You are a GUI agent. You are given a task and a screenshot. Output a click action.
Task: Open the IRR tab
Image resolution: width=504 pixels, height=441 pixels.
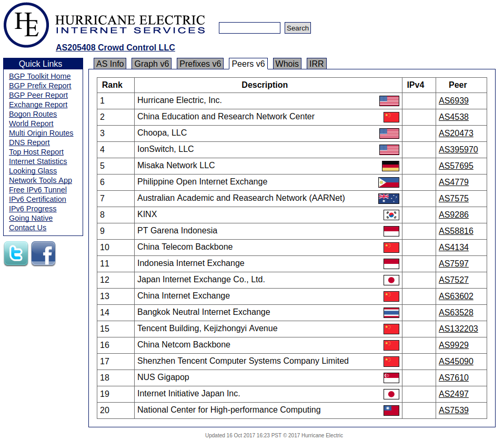point(317,64)
